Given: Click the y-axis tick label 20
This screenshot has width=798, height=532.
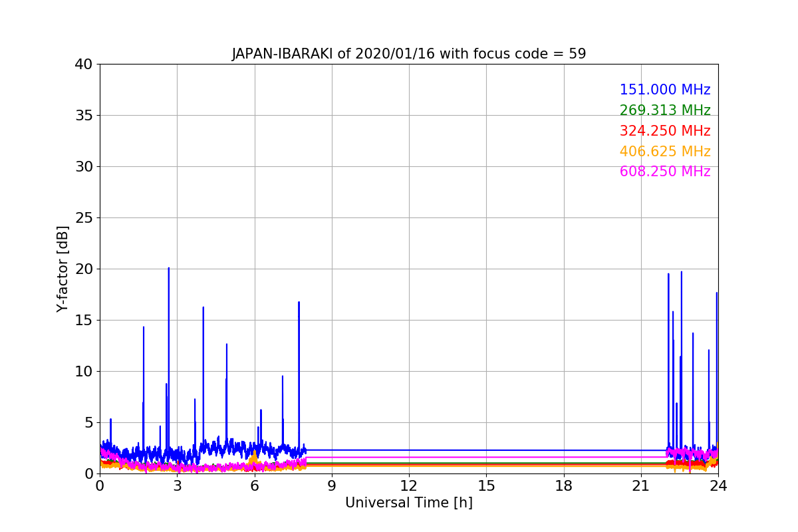Looking at the screenshot, I should pyautogui.click(x=84, y=269).
